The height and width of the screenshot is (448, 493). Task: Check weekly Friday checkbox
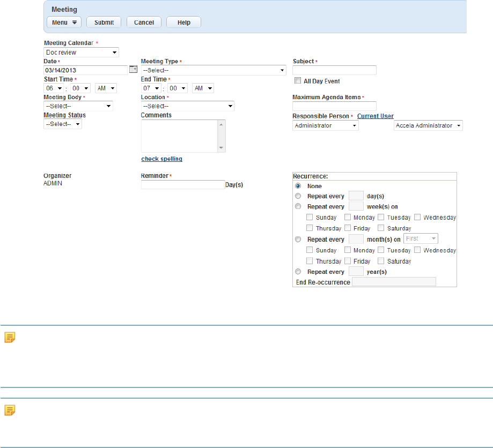(x=348, y=228)
